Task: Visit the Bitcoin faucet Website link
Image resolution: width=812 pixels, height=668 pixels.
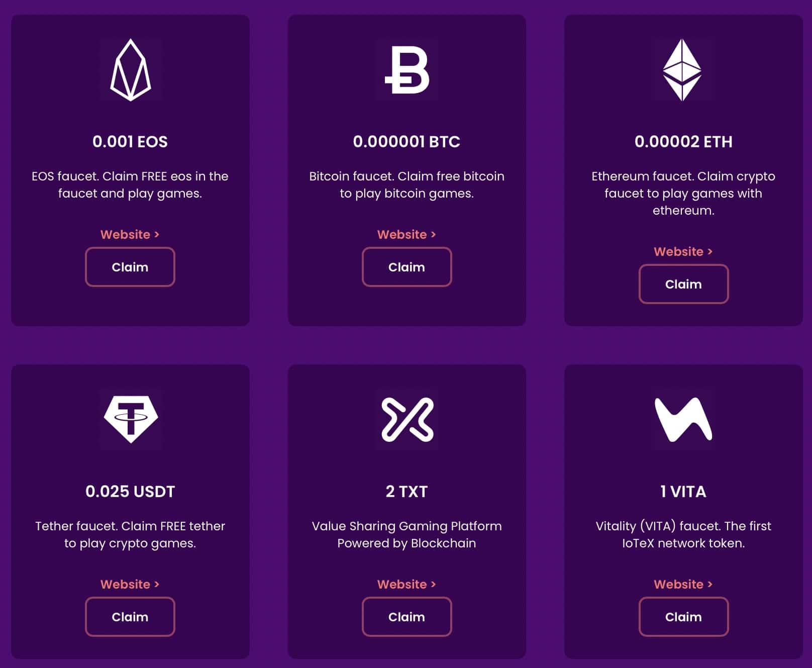Action: [407, 234]
